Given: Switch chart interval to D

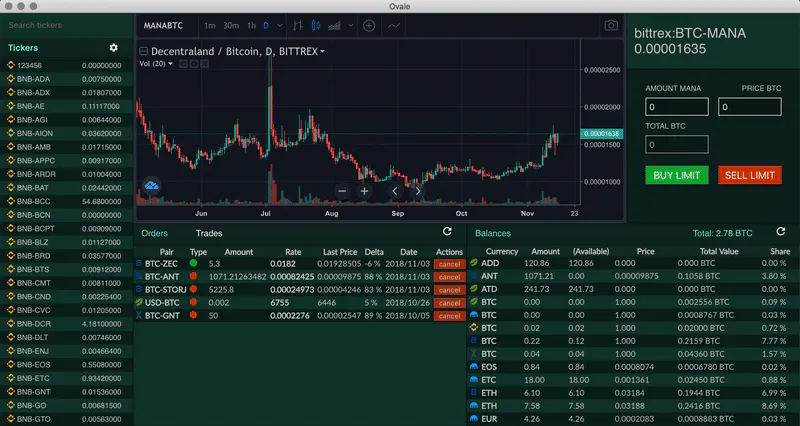Looking at the screenshot, I should [266, 26].
